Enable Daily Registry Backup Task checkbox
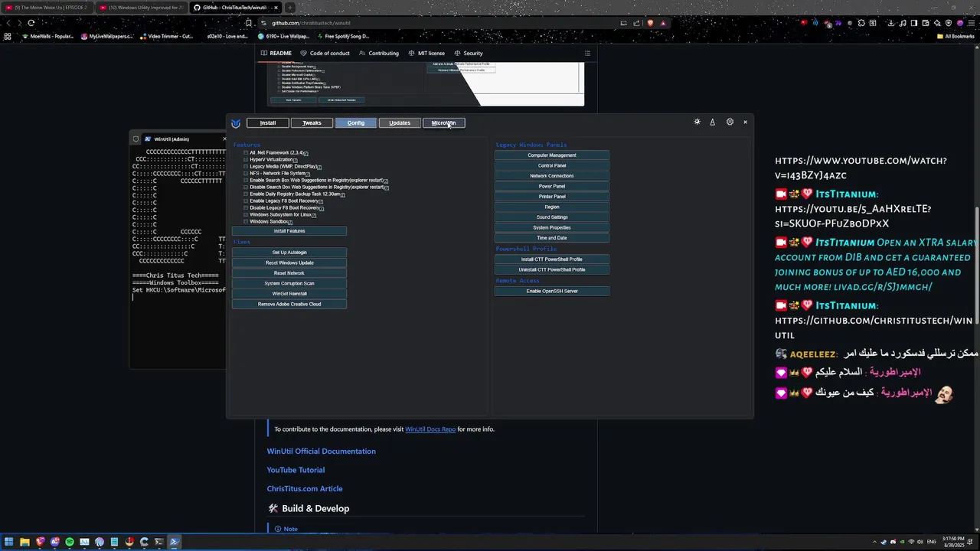 (x=246, y=194)
